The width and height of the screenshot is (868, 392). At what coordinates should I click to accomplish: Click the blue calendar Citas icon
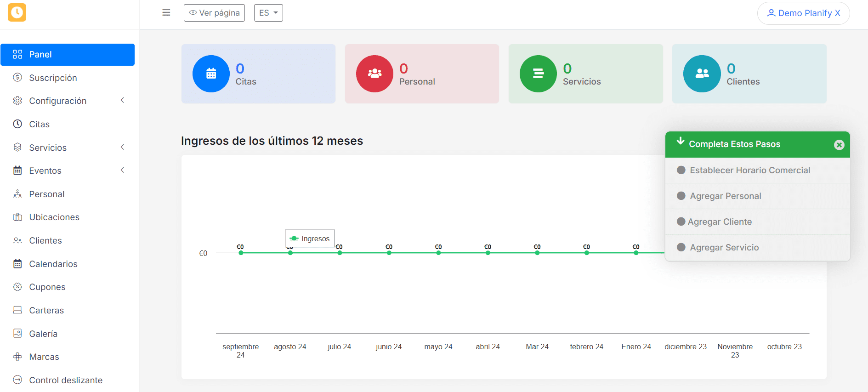pyautogui.click(x=211, y=74)
